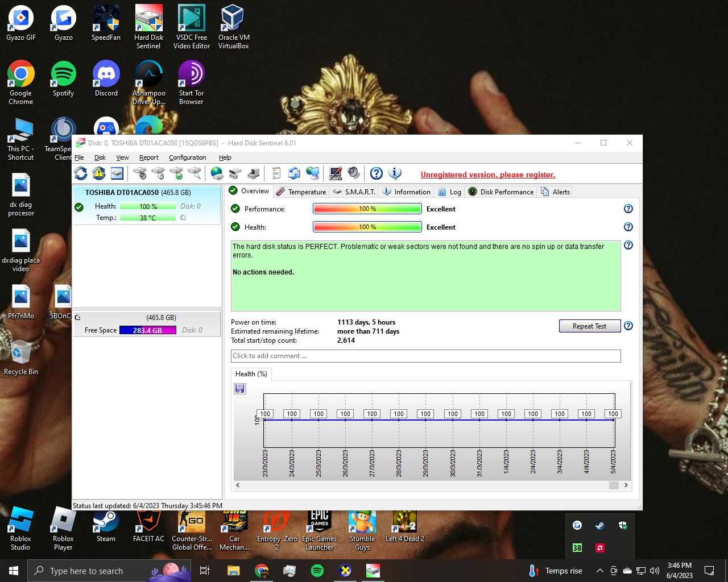Click the Task View taskbar button
This screenshot has width=728, height=582.
coord(205,571)
